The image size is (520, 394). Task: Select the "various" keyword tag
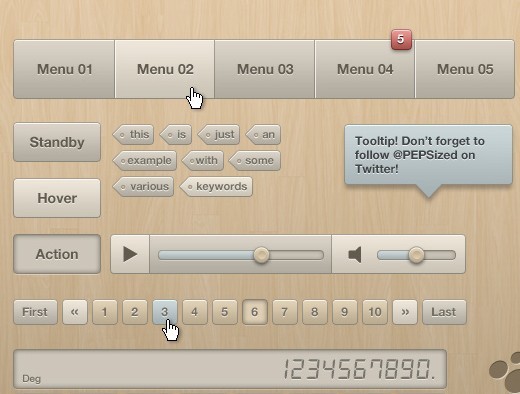[143, 187]
